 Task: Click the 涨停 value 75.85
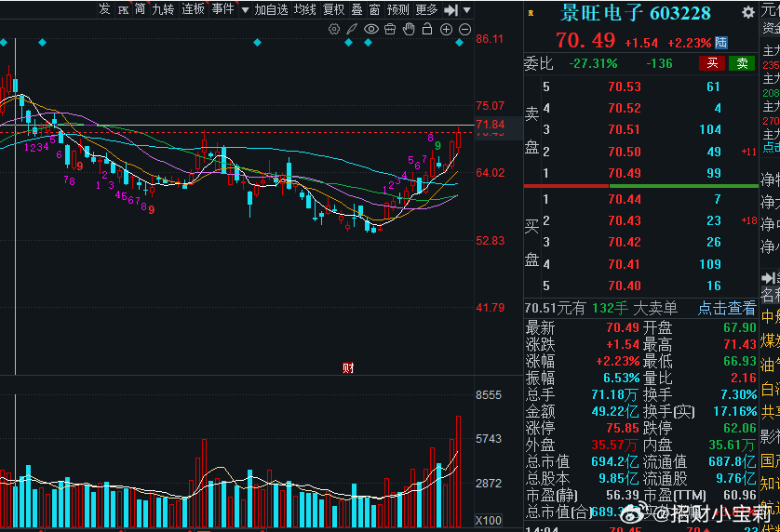tap(623, 428)
